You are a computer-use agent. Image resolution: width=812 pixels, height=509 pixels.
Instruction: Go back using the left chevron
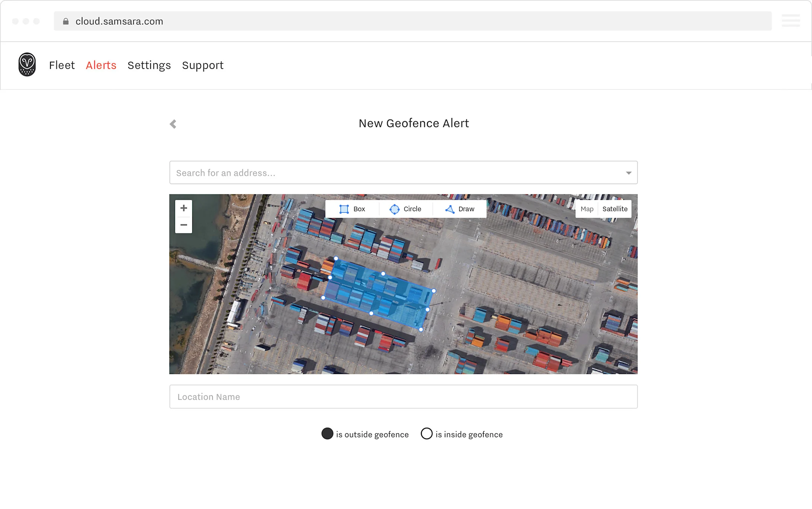[x=173, y=124]
